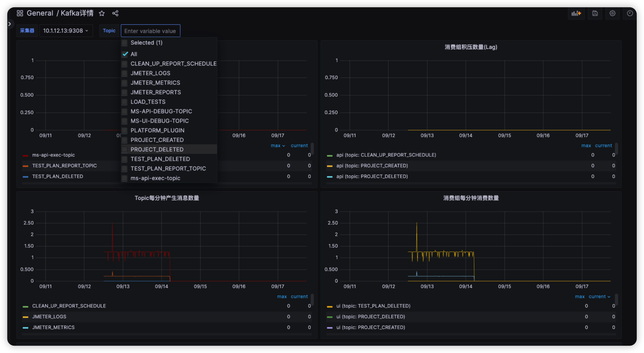The width and height of the screenshot is (644, 353).
Task: Toggle ui (topic: TEST_PLAN_DELETED) legend series
Action: point(373,306)
